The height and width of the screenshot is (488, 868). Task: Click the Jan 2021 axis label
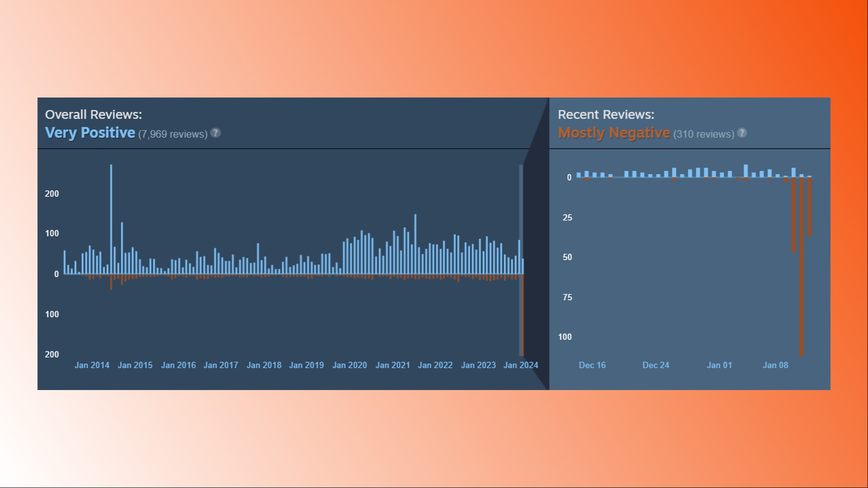(393, 365)
